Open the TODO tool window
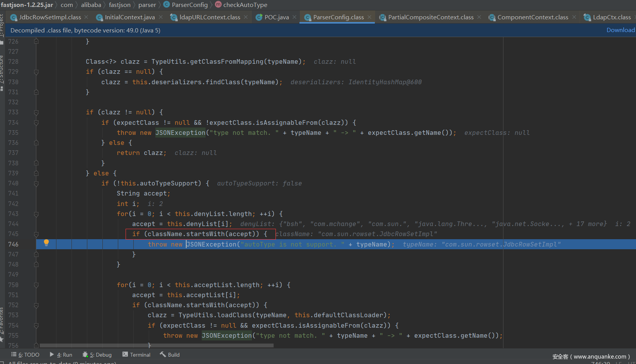The image size is (636, 364). (x=26, y=355)
